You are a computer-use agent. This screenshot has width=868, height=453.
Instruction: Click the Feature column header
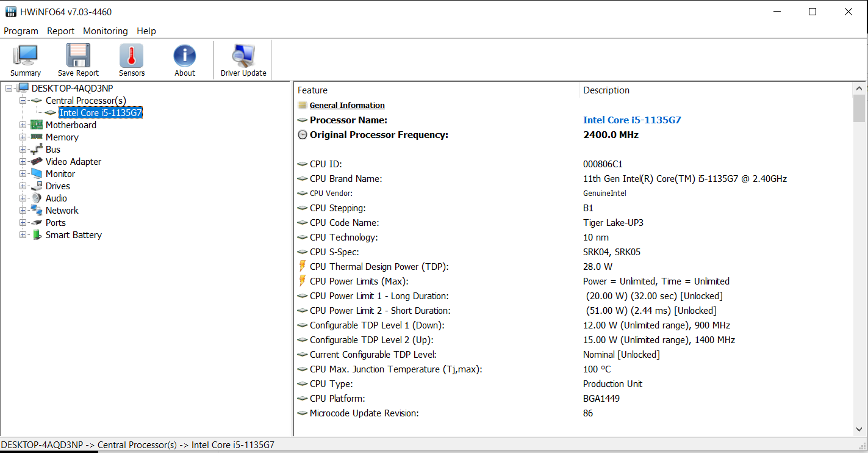click(x=437, y=90)
